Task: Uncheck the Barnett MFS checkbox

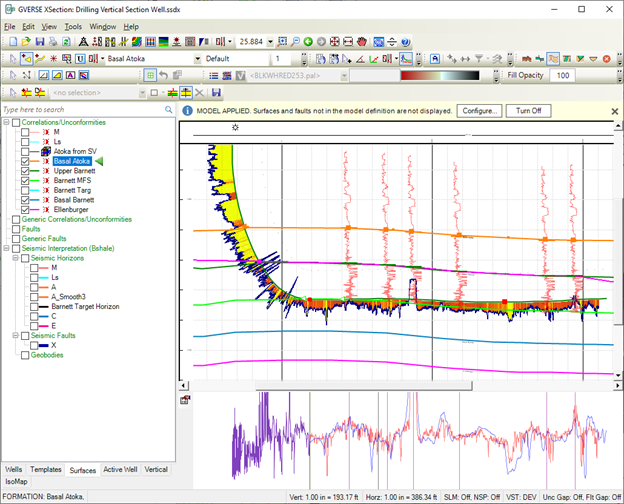Action: 25,180
